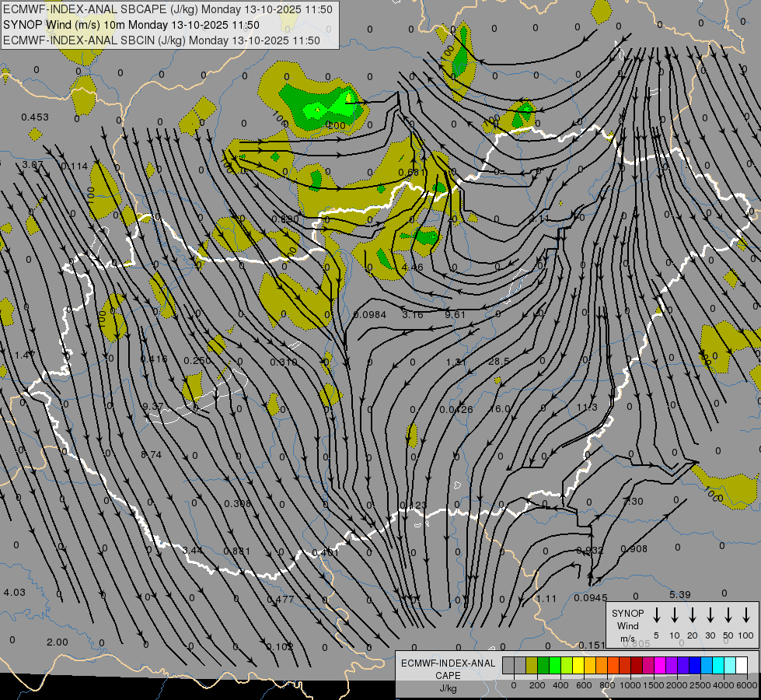
Task: Click the 7.30 value on the map
Action: 633,502
